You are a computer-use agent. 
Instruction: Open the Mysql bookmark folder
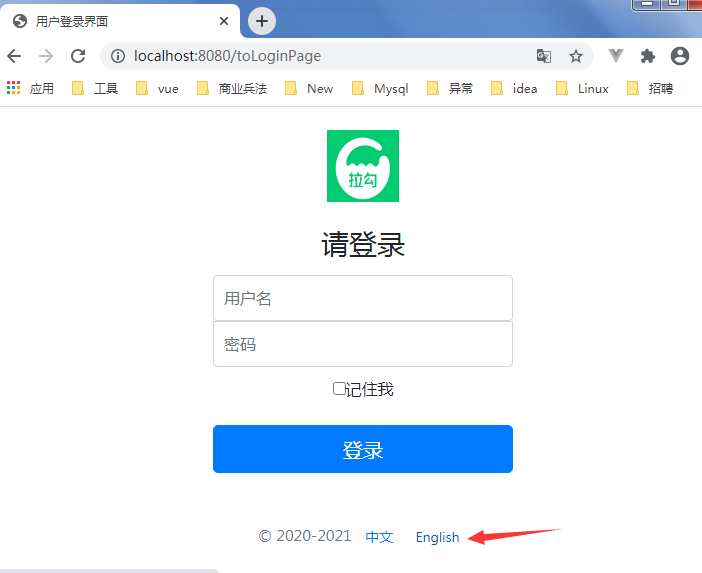(x=380, y=88)
